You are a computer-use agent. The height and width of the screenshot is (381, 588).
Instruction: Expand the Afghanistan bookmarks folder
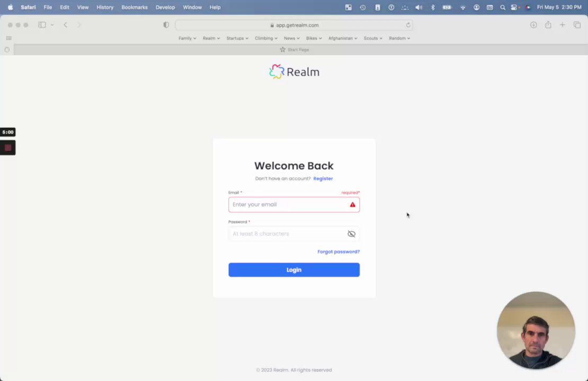pos(342,38)
